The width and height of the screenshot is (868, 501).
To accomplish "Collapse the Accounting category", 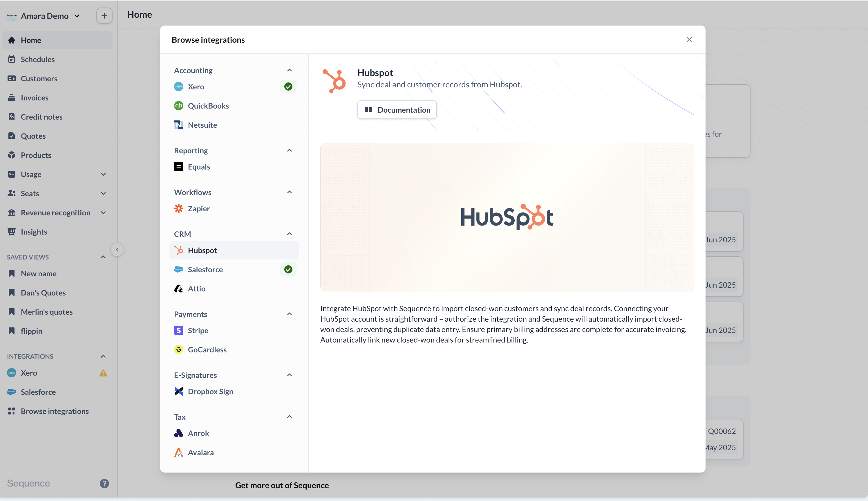I will 290,70.
